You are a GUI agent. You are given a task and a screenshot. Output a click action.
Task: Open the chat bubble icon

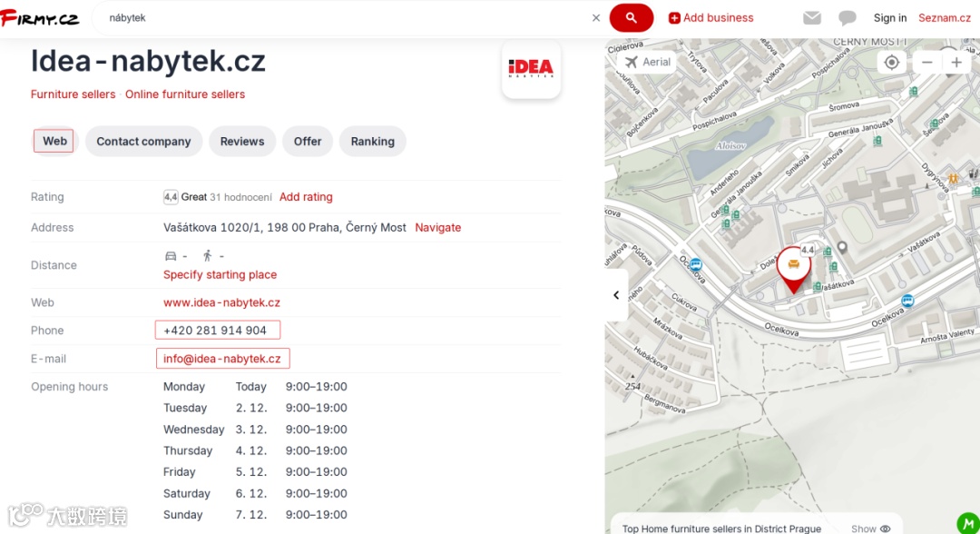(x=847, y=18)
